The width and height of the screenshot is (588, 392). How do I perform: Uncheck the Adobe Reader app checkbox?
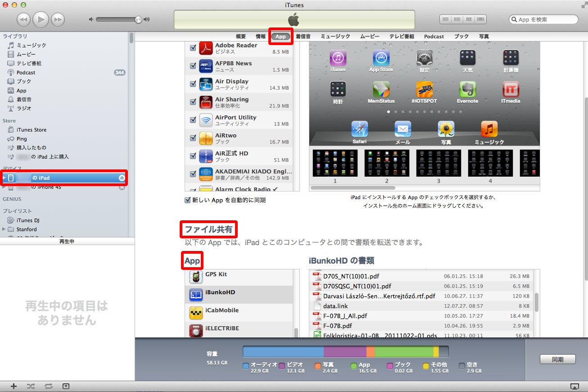(x=193, y=48)
